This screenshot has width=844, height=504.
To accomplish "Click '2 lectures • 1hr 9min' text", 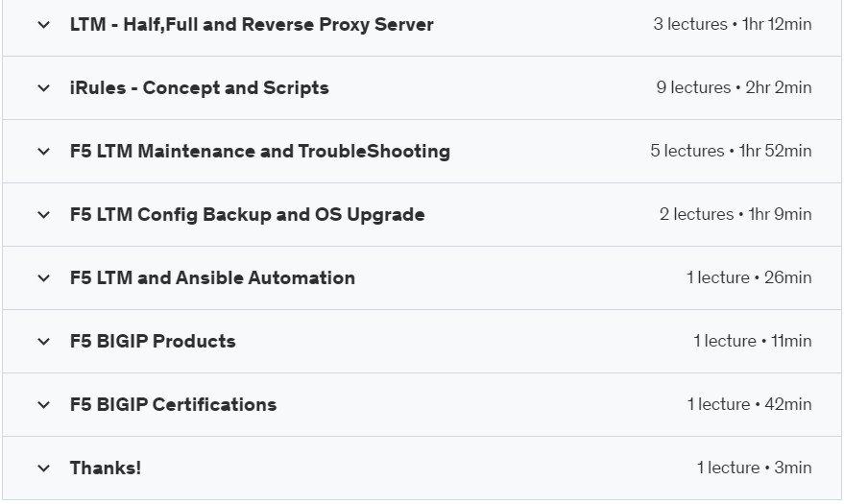I will (735, 215).
